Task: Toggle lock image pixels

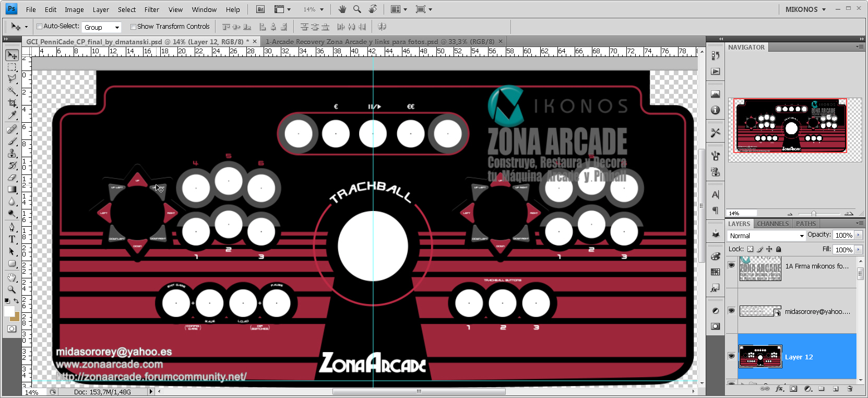Action: 760,249
